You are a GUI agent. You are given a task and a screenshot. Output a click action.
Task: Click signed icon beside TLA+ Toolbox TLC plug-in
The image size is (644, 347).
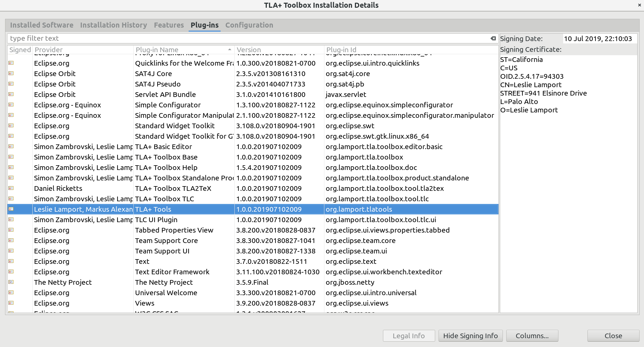(x=11, y=199)
